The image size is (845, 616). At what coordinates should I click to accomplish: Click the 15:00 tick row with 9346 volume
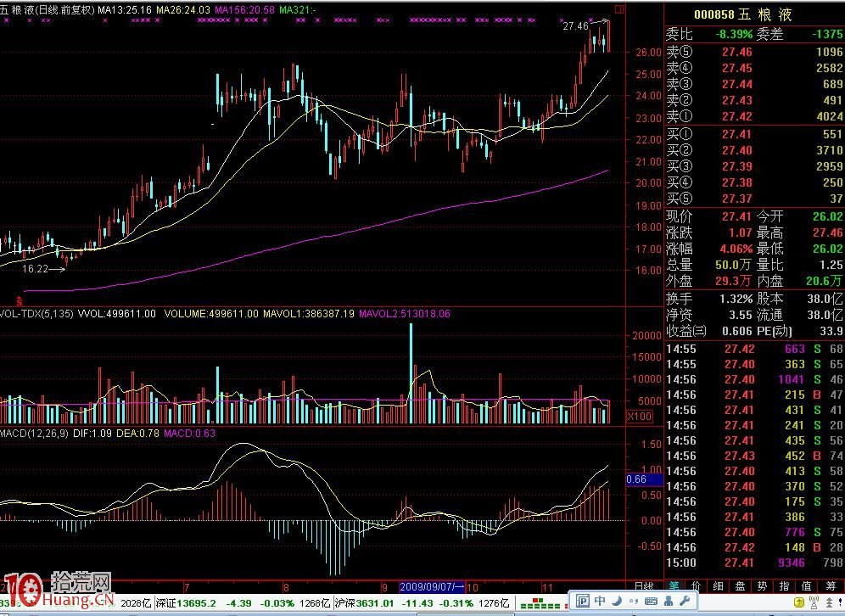pos(754,563)
